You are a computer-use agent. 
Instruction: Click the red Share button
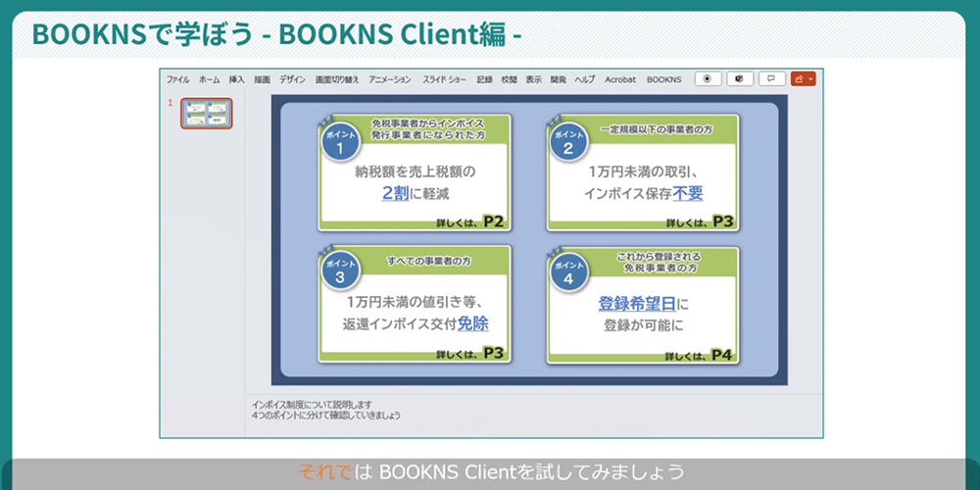pyautogui.click(x=804, y=79)
